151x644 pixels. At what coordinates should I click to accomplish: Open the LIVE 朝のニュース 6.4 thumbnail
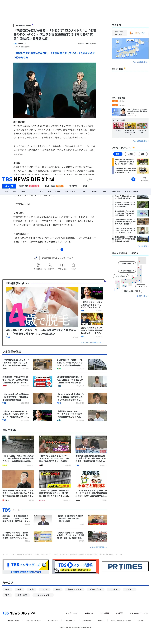pos(119,112)
